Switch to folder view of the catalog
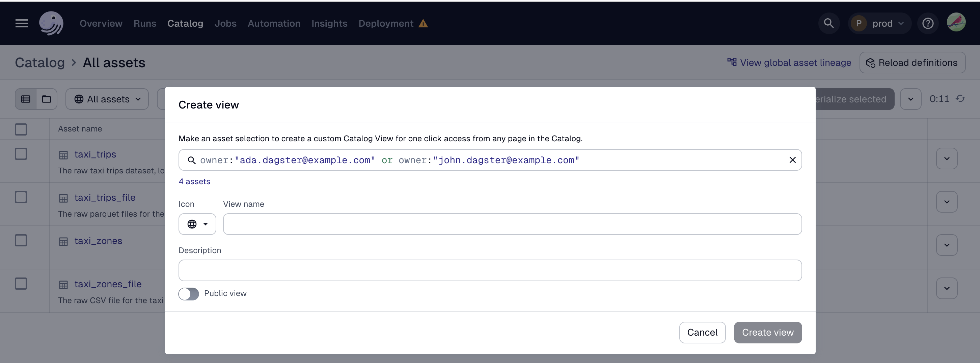The height and width of the screenshot is (363, 980). 47,99
